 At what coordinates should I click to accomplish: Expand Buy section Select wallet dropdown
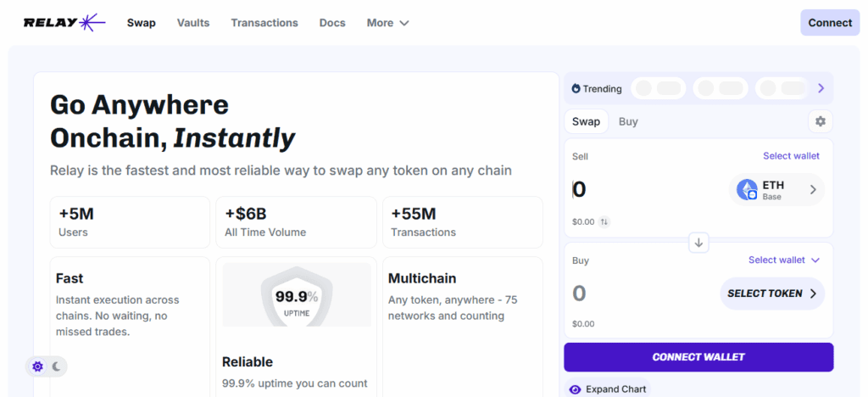pos(784,260)
